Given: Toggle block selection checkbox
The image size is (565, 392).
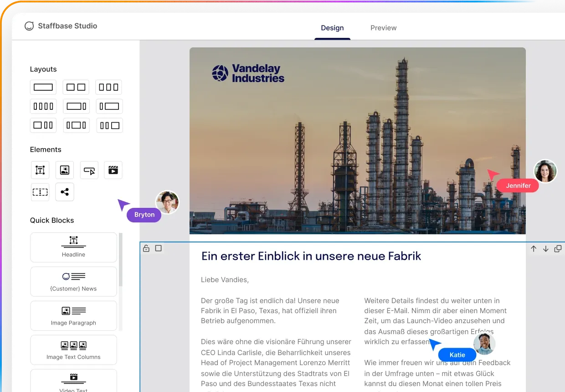Looking at the screenshot, I should [x=158, y=248].
